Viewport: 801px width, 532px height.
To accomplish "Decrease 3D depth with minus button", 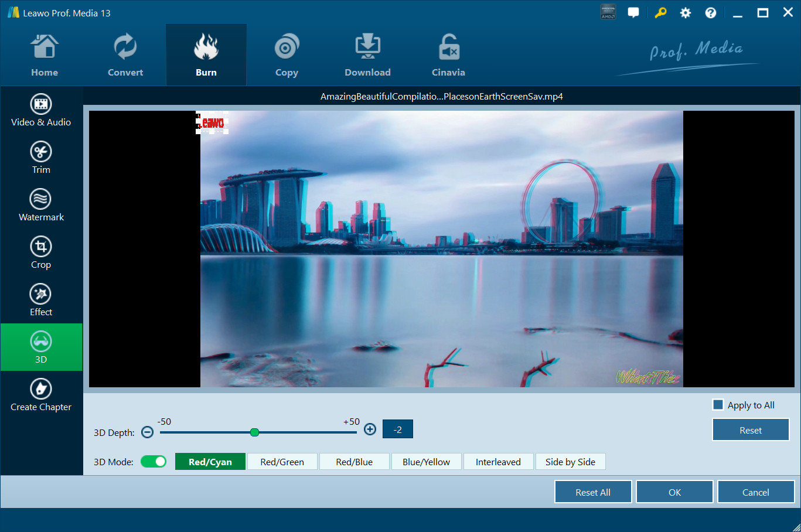I will pos(148,432).
